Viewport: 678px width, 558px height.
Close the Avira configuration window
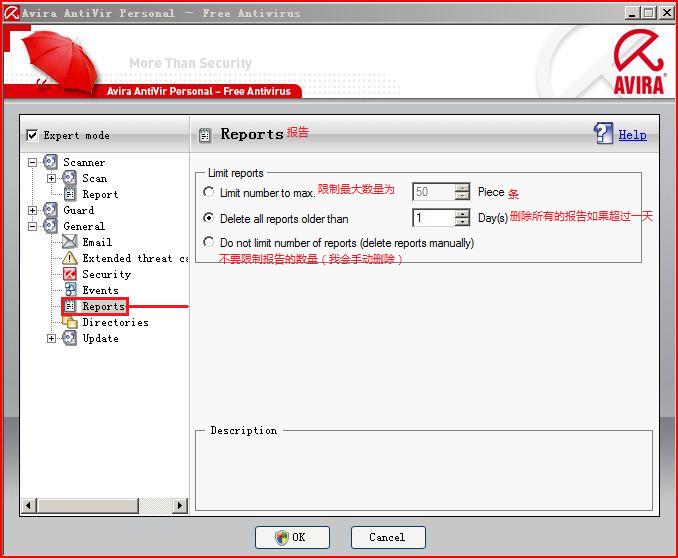(x=666, y=13)
